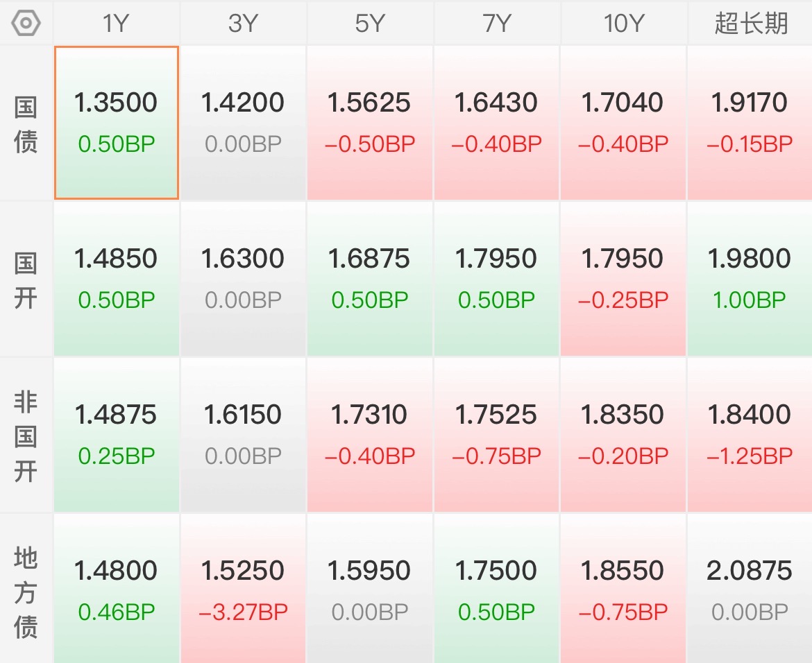812x663 pixels.
Task: Open the 国债 row label
Action: click(26, 123)
